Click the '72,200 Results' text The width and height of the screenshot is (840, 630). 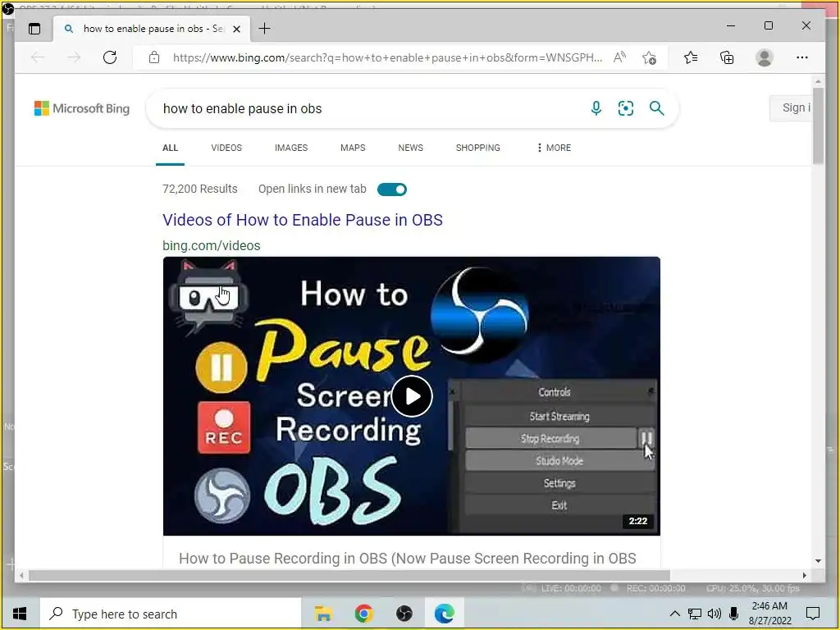click(200, 189)
